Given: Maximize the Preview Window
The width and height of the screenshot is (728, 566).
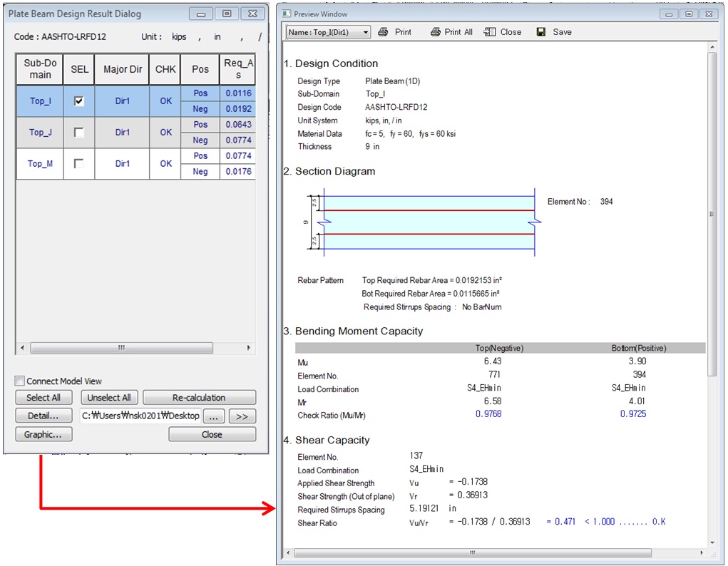Looking at the screenshot, I should pyautogui.click(x=687, y=14).
